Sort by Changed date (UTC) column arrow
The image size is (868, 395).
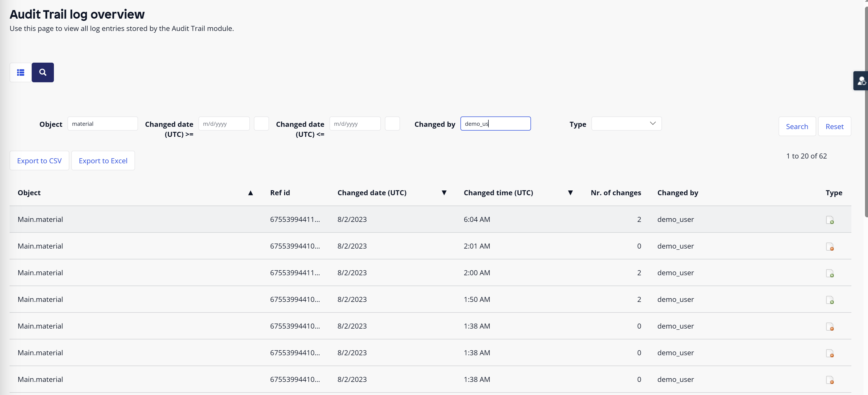coord(444,193)
